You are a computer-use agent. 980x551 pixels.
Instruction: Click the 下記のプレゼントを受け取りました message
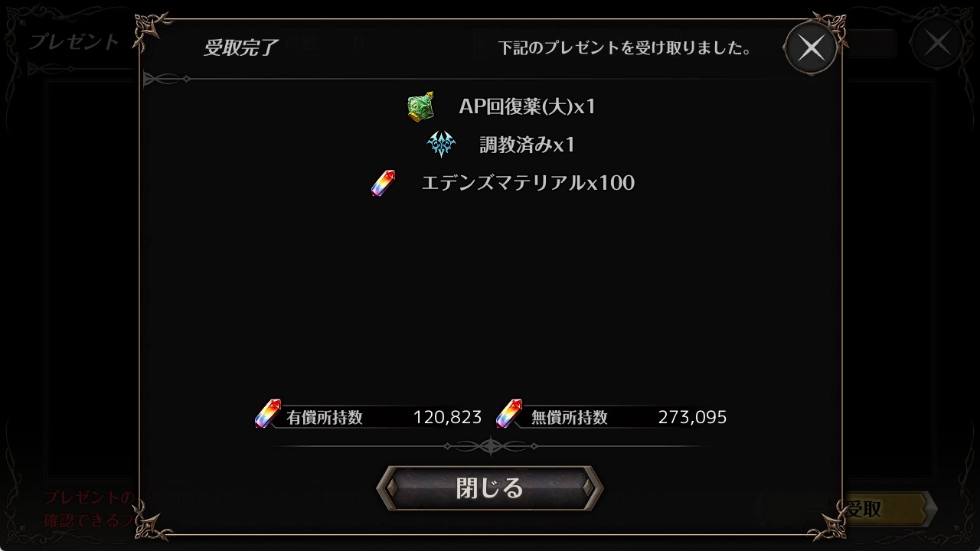(624, 48)
